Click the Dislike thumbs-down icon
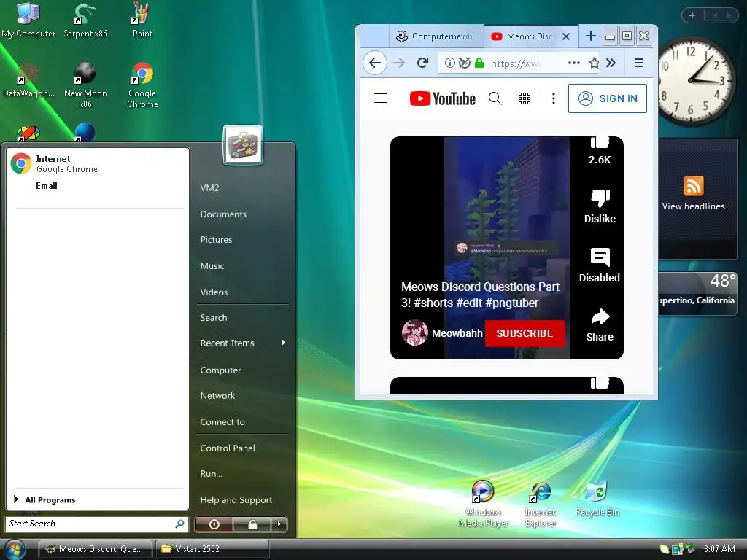Viewport: 747px width, 560px height. [x=600, y=198]
